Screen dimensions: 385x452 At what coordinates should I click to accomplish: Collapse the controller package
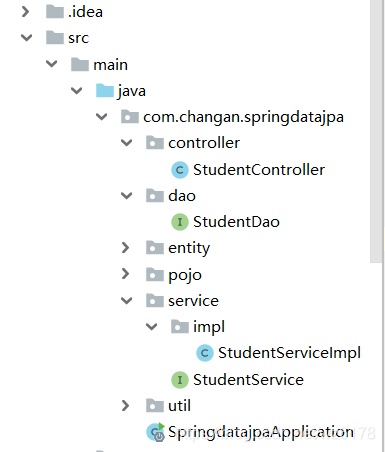point(126,143)
